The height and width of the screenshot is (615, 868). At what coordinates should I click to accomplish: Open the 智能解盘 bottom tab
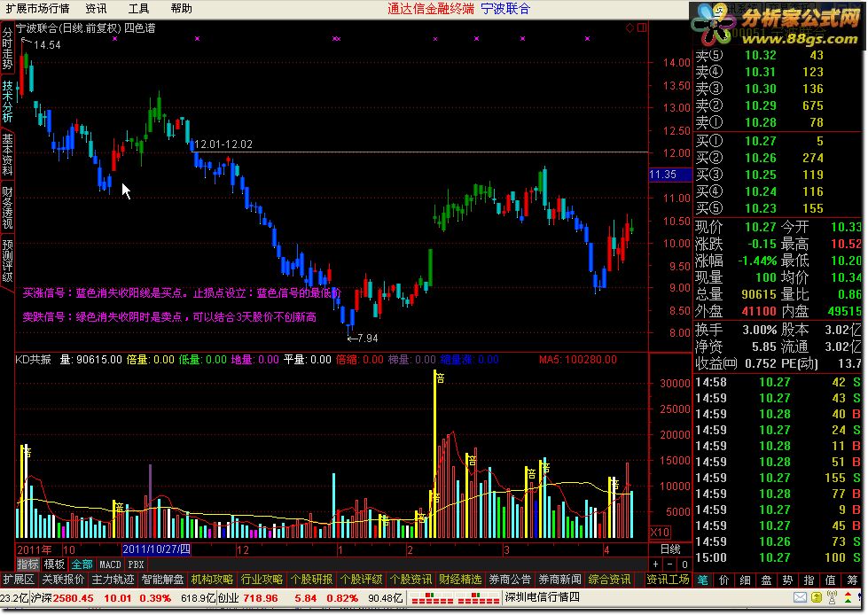(x=163, y=579)
